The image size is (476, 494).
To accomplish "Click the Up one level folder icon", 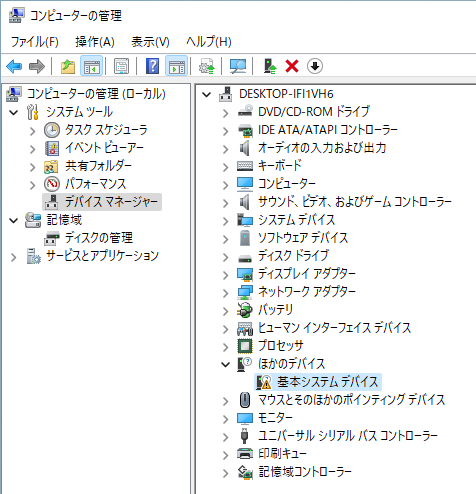I will [x=68, y=66].
